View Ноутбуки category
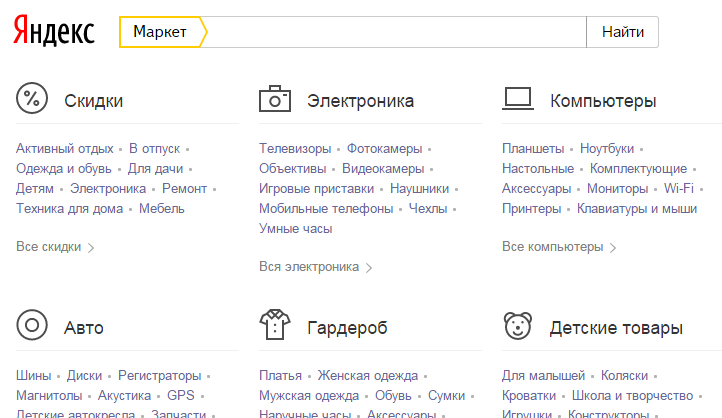722x418 pixels. (x=607, y=149)
